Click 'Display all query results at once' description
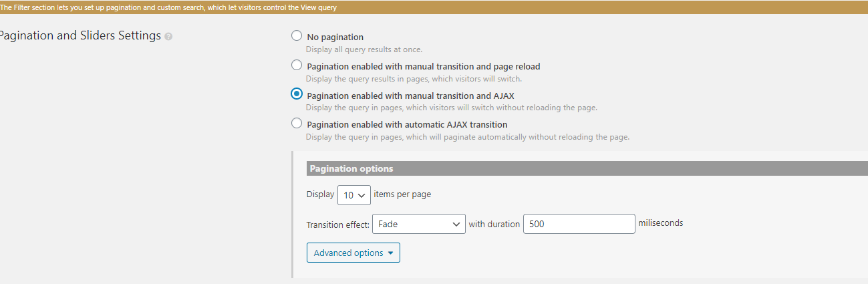The width and height of the screenshot is (868, 284). click(x=364, y=49)
